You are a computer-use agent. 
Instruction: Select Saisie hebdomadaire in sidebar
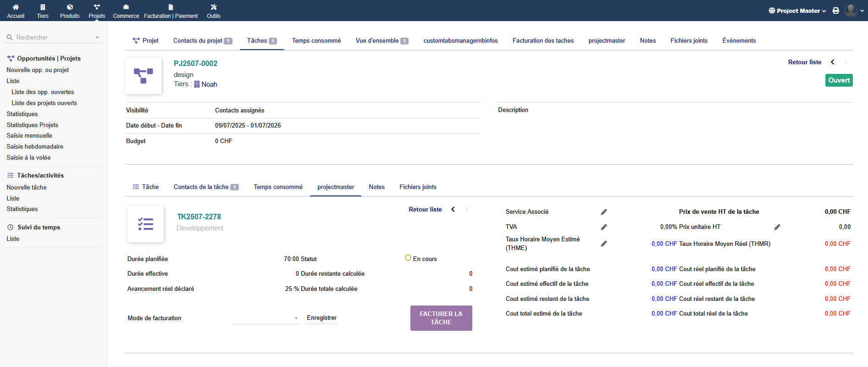pyautogui.click(x=35, y=147)
